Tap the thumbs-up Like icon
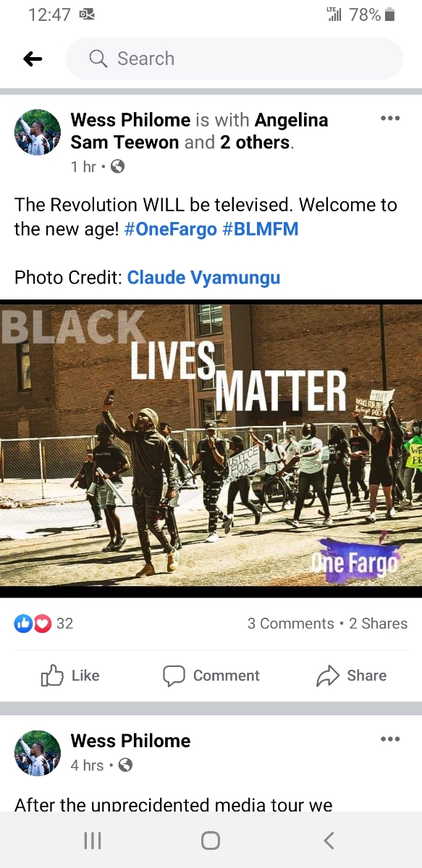The image size is (422, 868). point(52,676)
